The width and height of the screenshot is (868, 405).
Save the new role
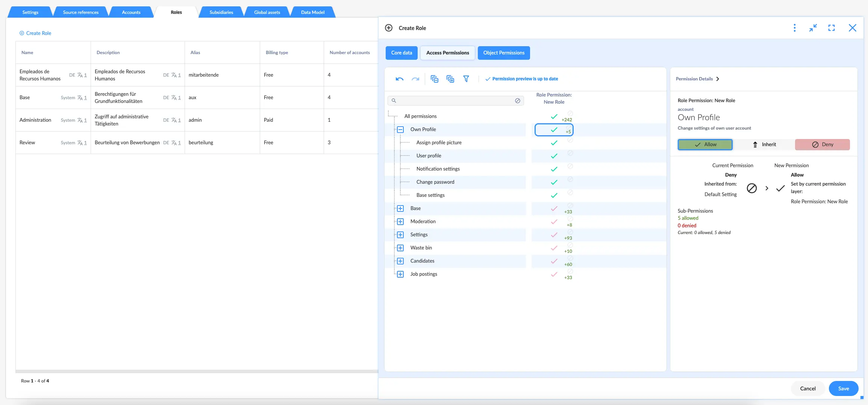pos(843,388)
